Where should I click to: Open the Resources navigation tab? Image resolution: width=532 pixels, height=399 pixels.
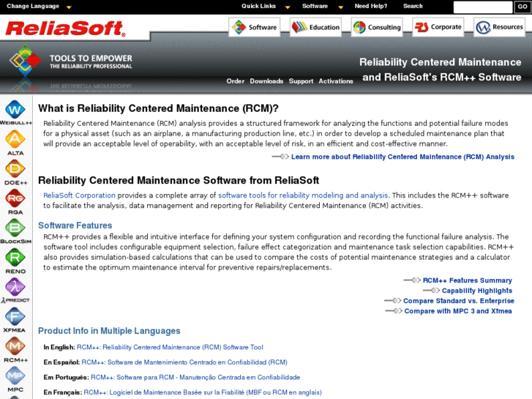(499, 27)
